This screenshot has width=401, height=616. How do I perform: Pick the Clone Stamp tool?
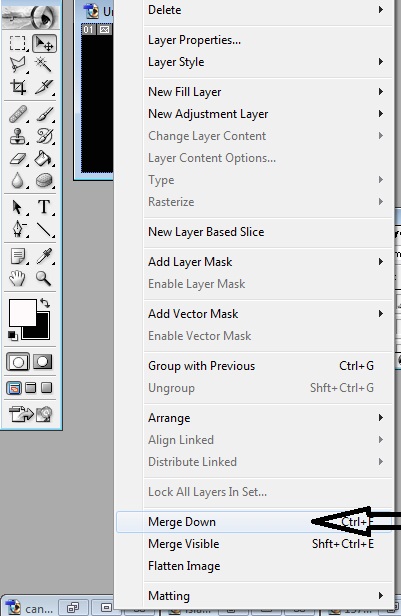[18, 136]
